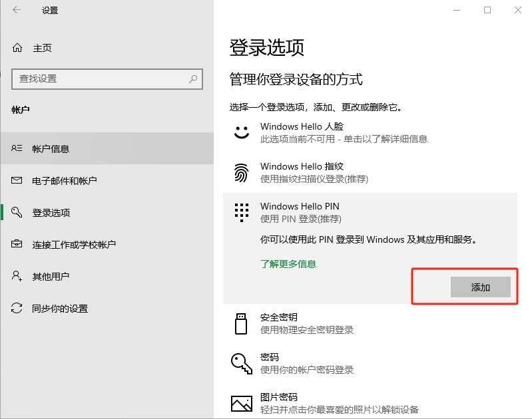Screen dimensions: 532x419
Task: Click the 此选项当前不可用 details text
Action: [344, 139]
